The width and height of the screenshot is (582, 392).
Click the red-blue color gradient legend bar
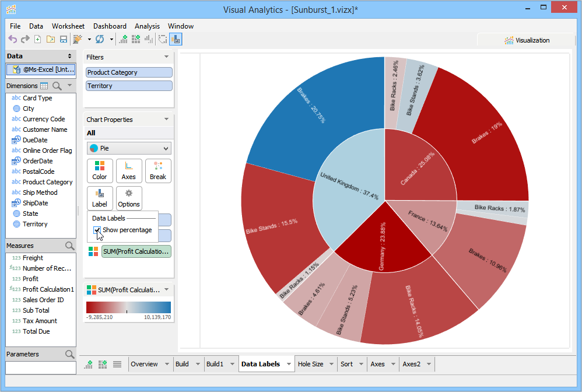pos(128,307)
